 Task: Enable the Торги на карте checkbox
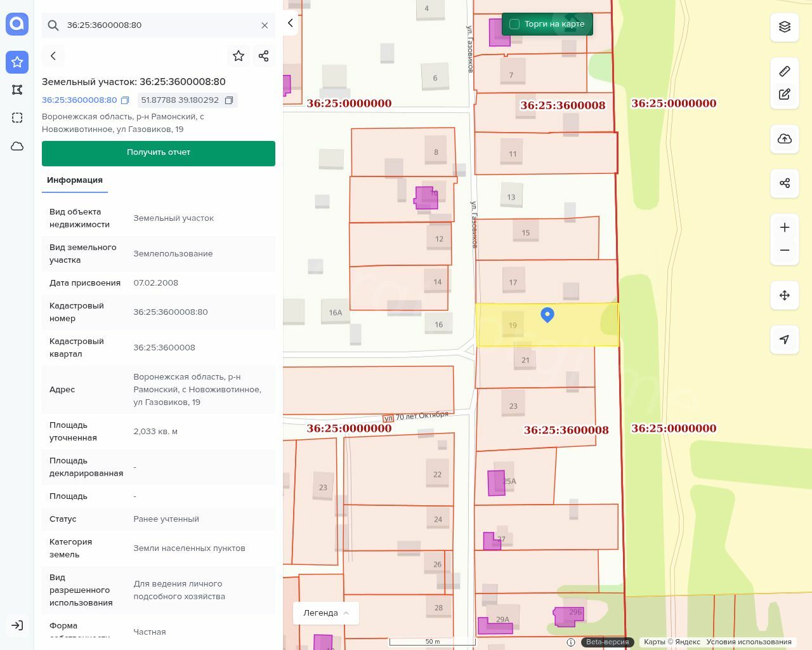514,24
